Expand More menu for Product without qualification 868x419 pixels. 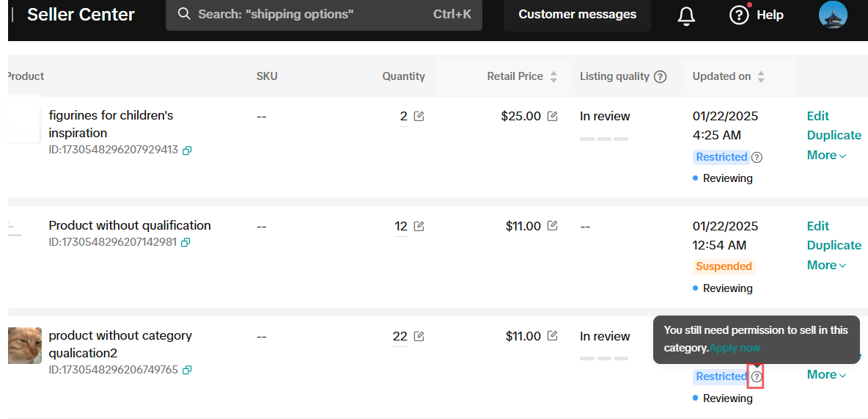pos(826,265)
